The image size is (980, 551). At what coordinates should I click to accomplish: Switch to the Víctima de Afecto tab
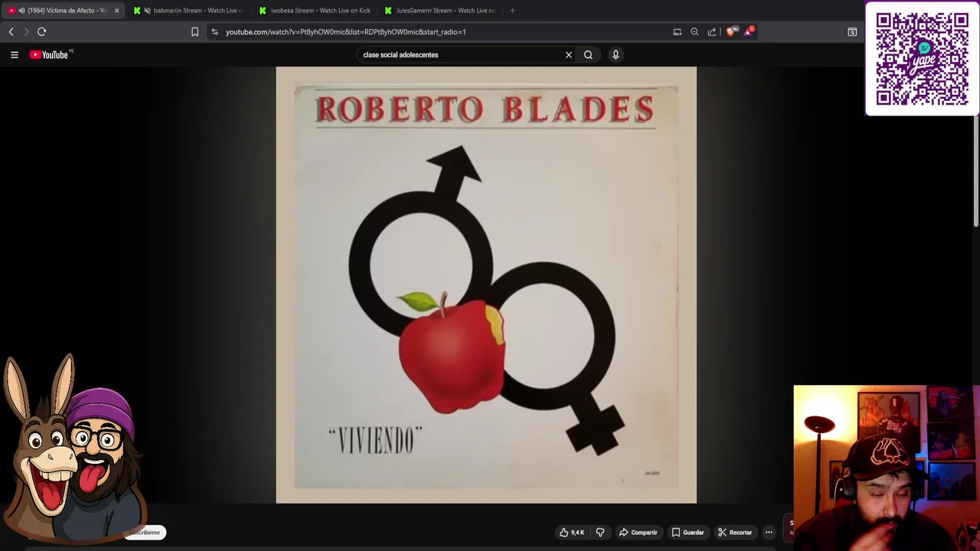63,11
